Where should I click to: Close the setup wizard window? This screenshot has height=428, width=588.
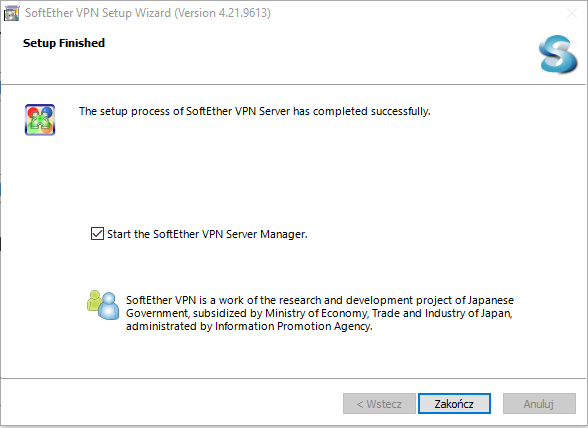[572, 14]
